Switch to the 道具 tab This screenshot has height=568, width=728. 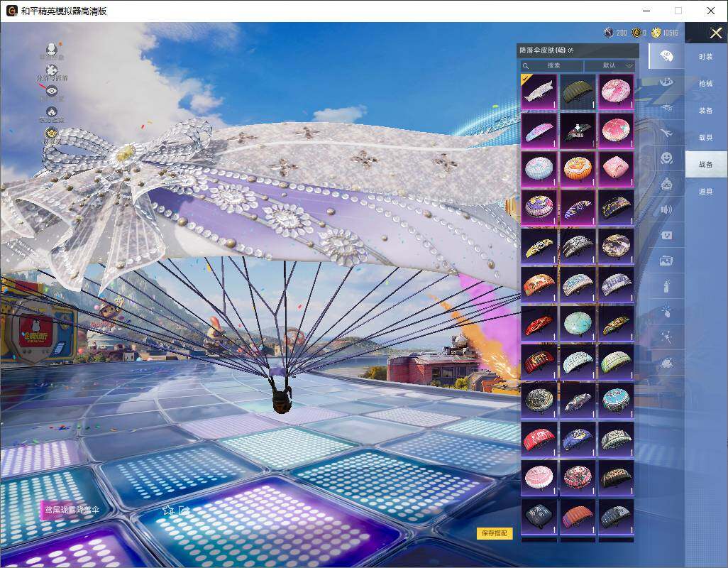(706, 192)
